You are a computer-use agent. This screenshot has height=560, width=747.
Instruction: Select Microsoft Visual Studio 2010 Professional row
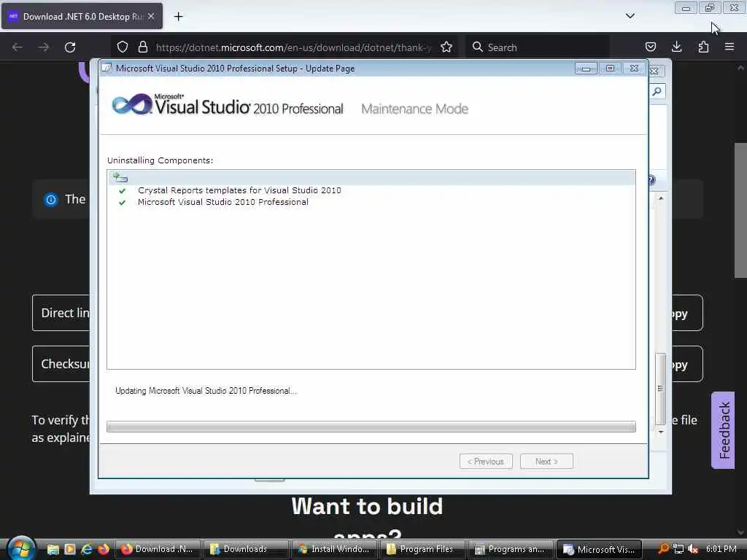point(223,202)
